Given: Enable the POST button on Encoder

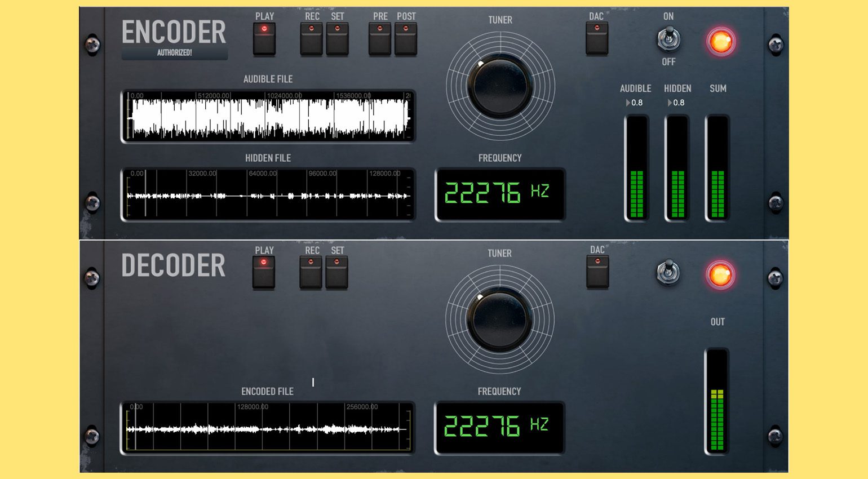Looking at the screenshot, I should click(406, 39).
